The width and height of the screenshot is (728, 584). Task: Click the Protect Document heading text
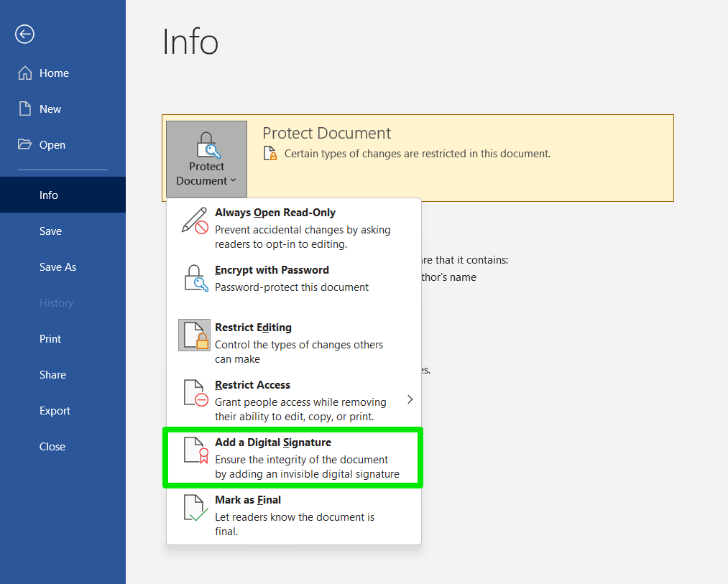point(326,134)
